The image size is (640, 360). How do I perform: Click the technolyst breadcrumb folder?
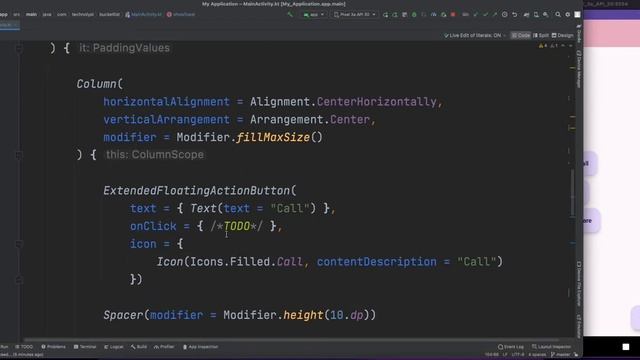click(82, 15)
